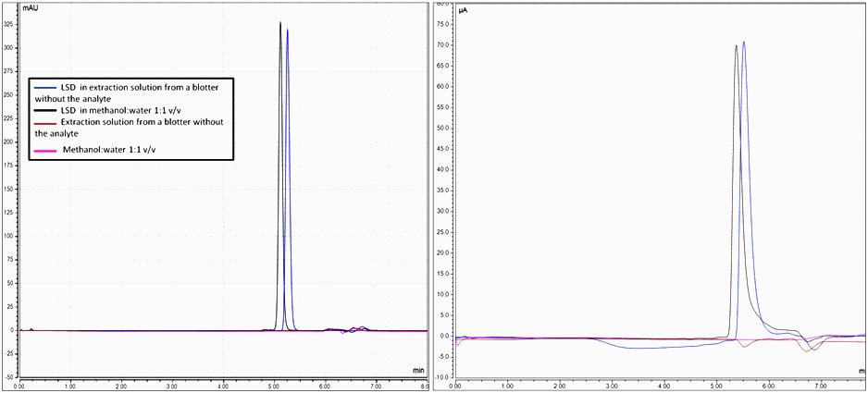The width and height of the screenshot is (868, 393).
Task: Click the black peak apex in right chromatogram
Action: [737, 46]
